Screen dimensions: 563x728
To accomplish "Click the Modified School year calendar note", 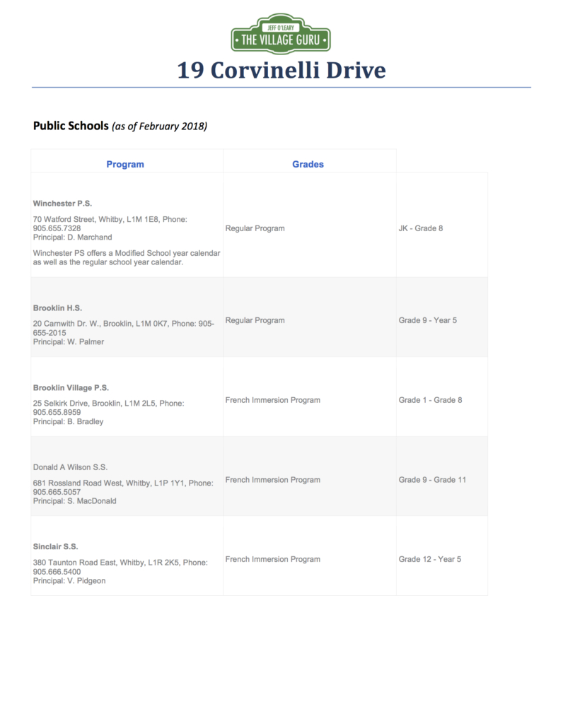I will pyautogui.click(x=127, y=258).
